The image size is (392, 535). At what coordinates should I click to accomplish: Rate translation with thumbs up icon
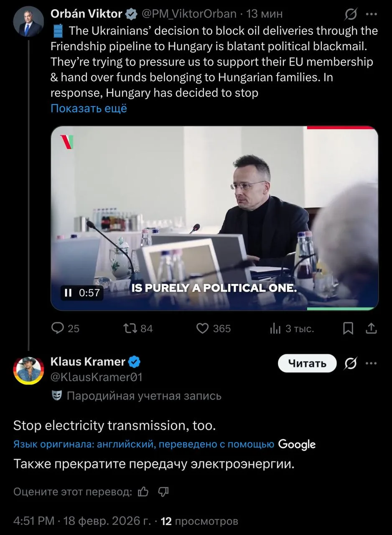tap(143, 492)
